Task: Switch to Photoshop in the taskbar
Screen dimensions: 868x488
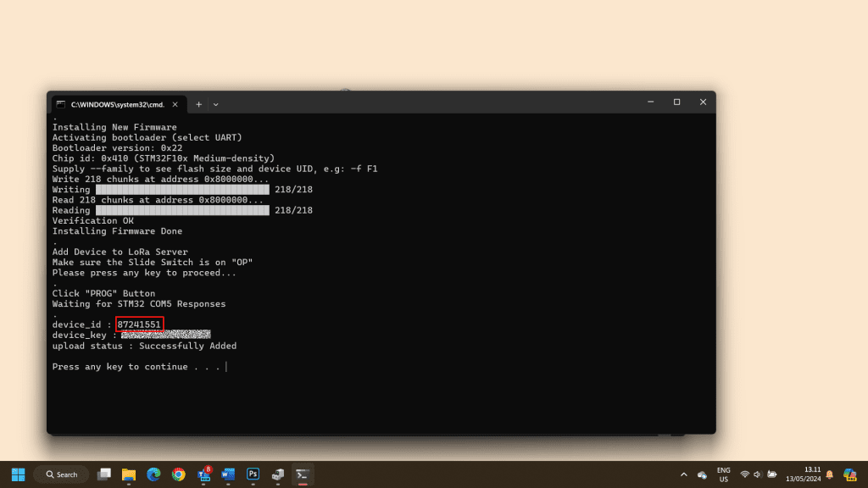Action: [x=253, y=474]
